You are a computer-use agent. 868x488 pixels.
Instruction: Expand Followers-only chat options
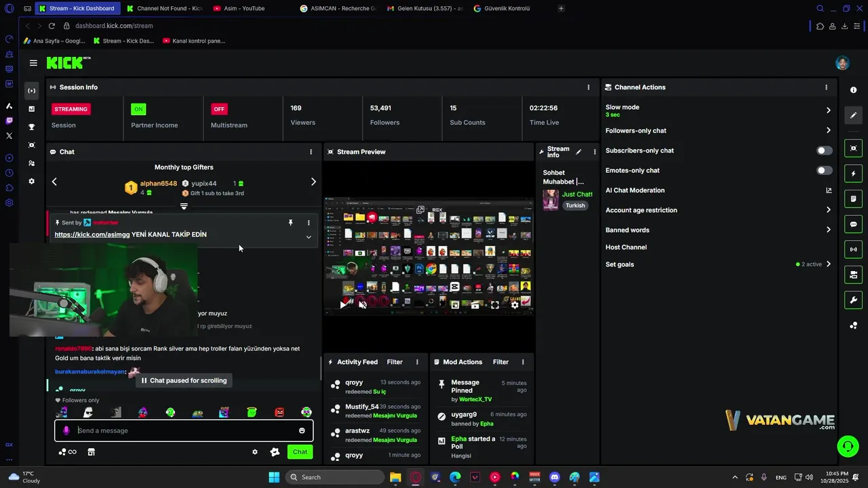coord(828,130)
